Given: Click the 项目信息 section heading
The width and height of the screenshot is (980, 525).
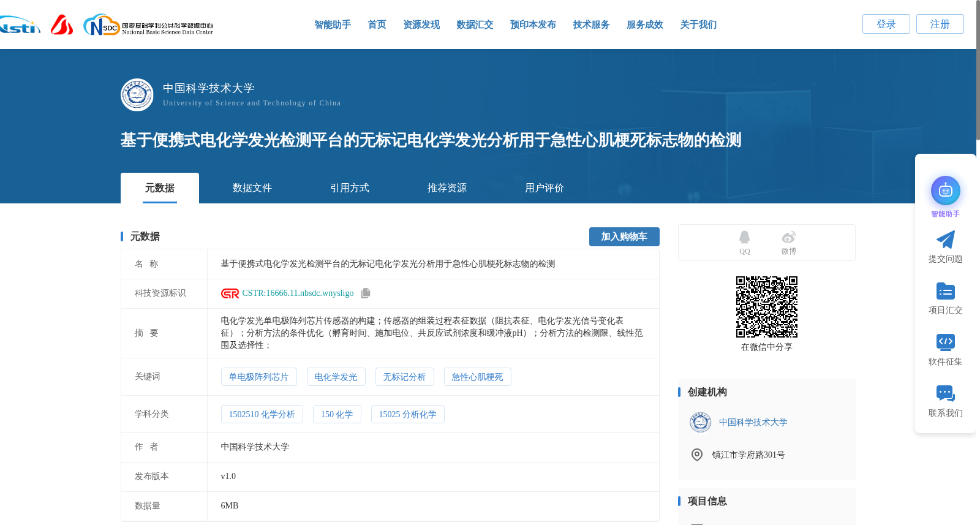Looking at the screenshot, I should [x=707, y=501].
